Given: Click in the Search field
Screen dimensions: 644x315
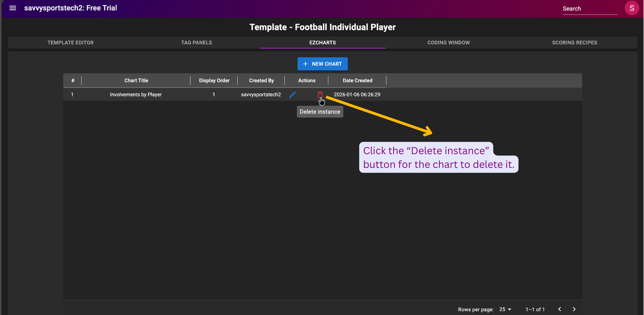Looking at the screenshot, I should [589, 9].
